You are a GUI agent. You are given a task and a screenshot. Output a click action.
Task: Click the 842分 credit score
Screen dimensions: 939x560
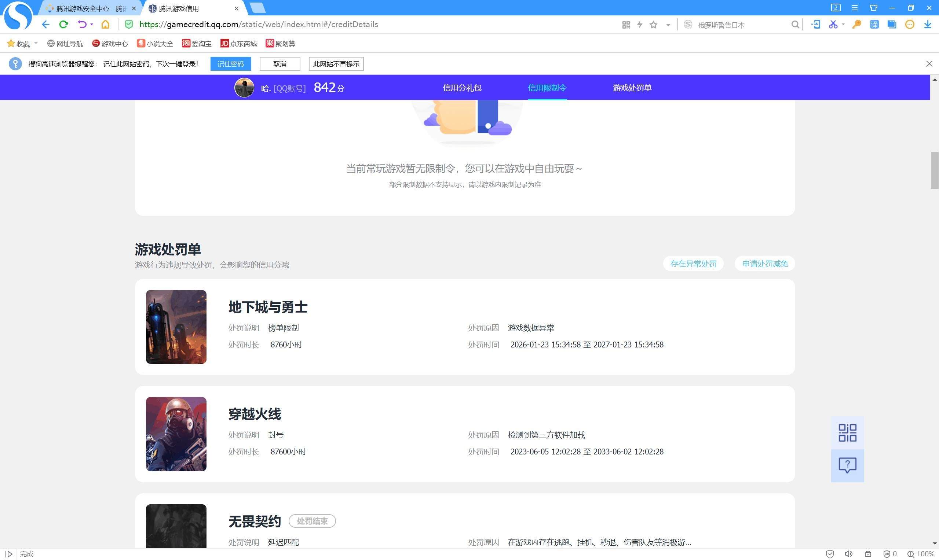coord(329,88)
